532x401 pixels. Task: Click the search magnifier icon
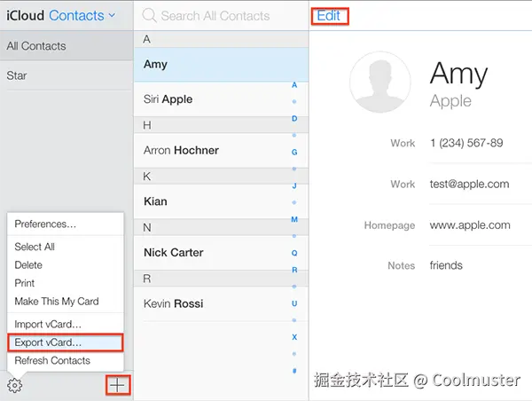point(149,16)
